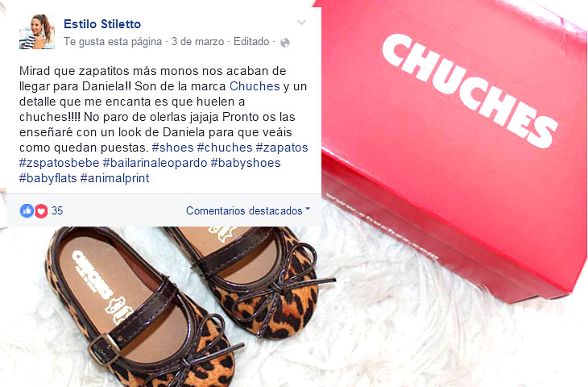Open the #bailarinaleopardo hashtag
Screen dimensions: 588x387
tap(155, 163)
